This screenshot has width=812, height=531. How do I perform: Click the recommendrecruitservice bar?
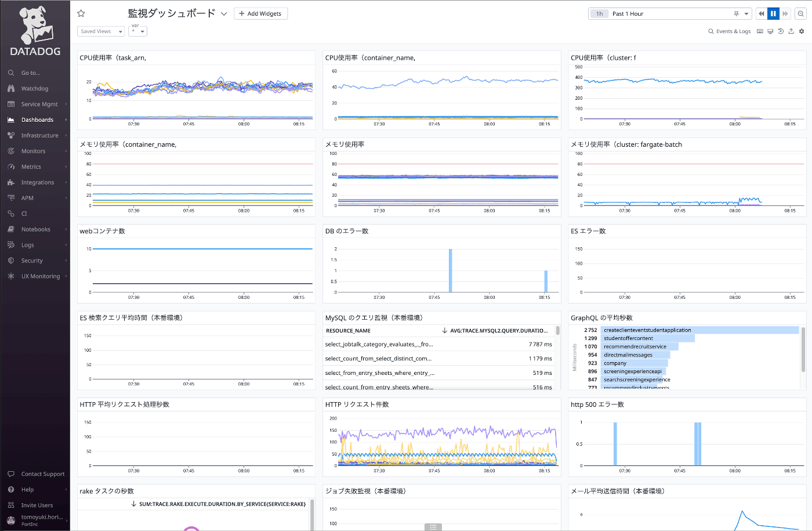(x=640, y=346)
